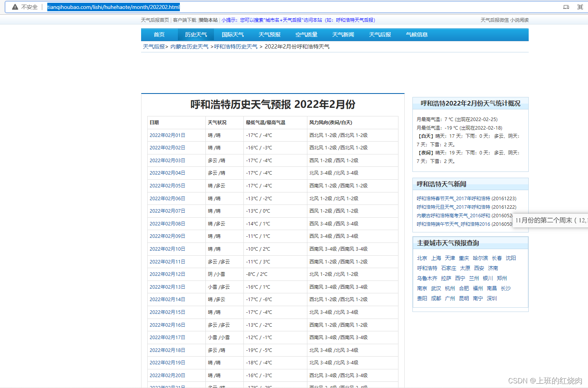
Task: Select 贵阳 in city forecast list
Action: pyautogui.click(x=422, y=298)
